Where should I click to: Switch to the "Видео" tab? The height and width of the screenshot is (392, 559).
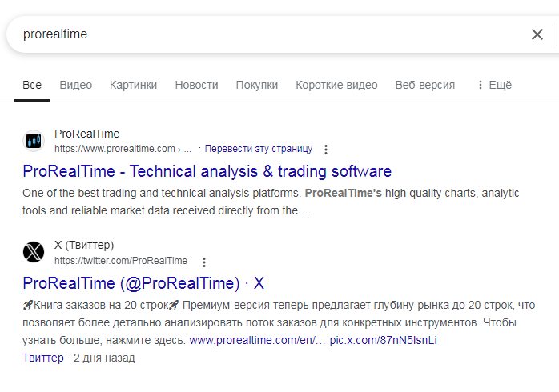point(76,85)
